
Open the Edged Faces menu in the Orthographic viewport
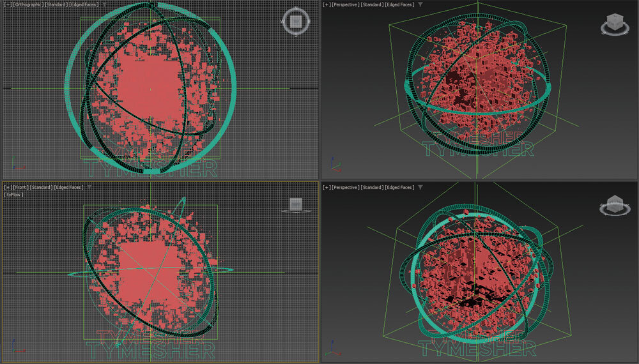click(x=84, y=5)
